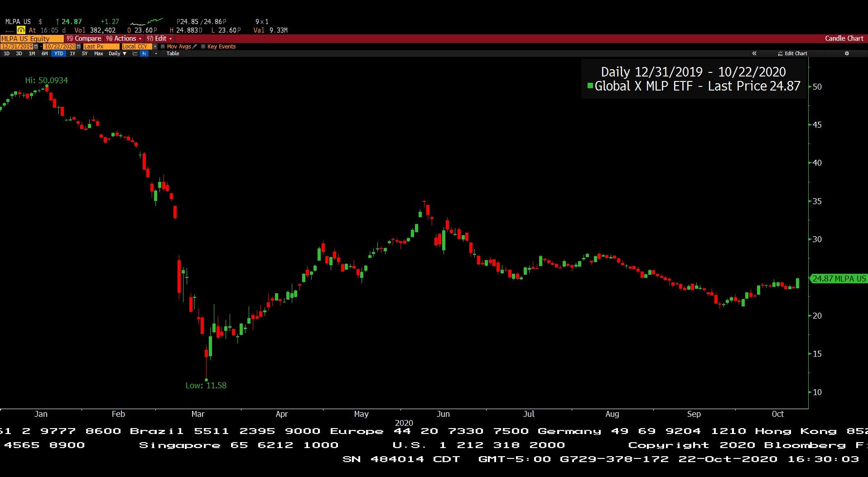This screenshot has width=868, height=477.
Task: Click the 10/22/2020 end date field
Action: [59, 46]
